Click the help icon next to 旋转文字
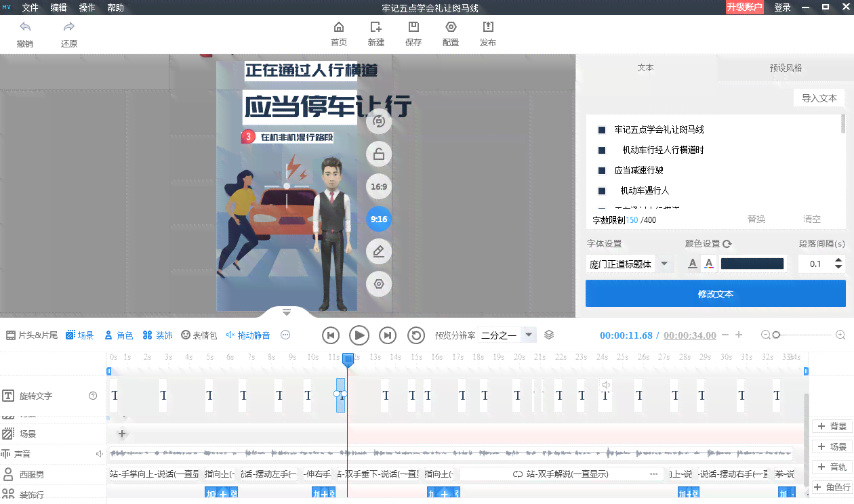This screenshot has width=854, height=504. click(93, 396)
